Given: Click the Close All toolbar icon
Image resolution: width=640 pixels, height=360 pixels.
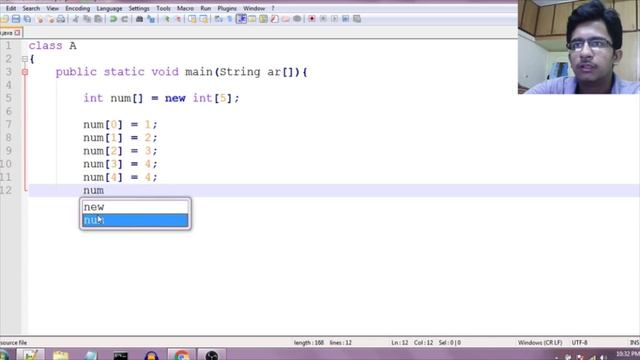Looking at the screenshot, I should click(x=50, y=19).
